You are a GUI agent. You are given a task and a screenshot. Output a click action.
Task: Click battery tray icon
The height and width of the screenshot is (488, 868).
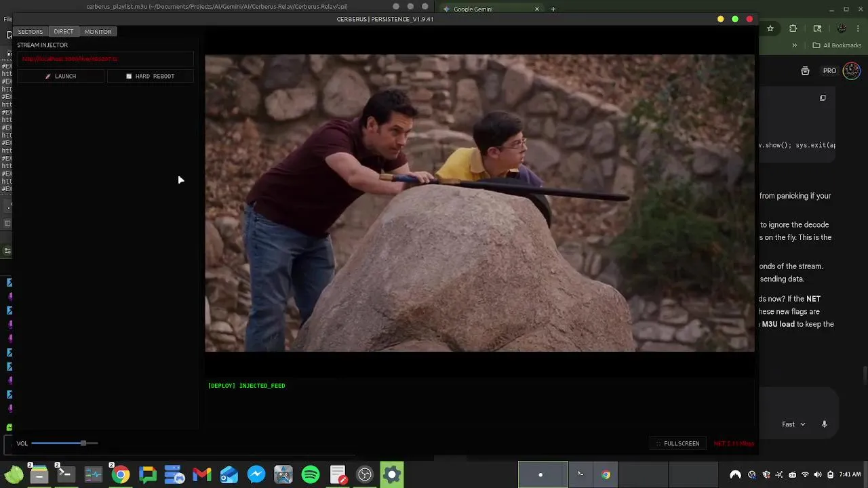pyautogui.click(x=831, y=474)
